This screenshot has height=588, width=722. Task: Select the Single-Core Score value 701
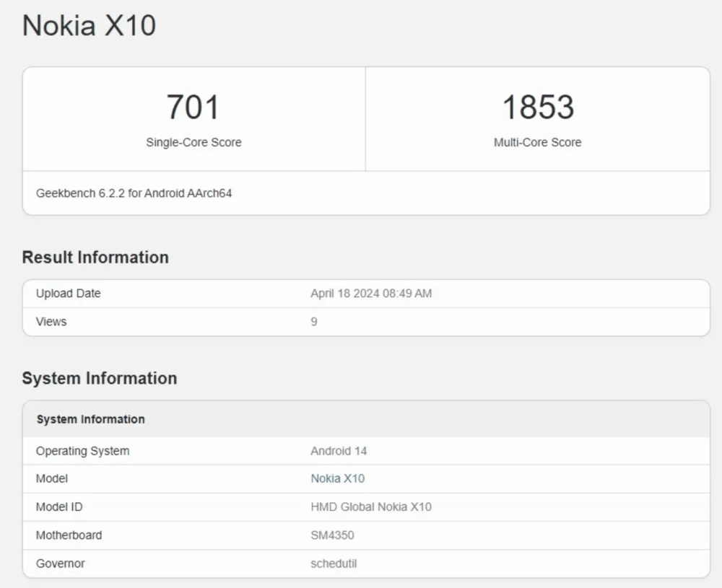pyautogui.click(x=193, y=107)
